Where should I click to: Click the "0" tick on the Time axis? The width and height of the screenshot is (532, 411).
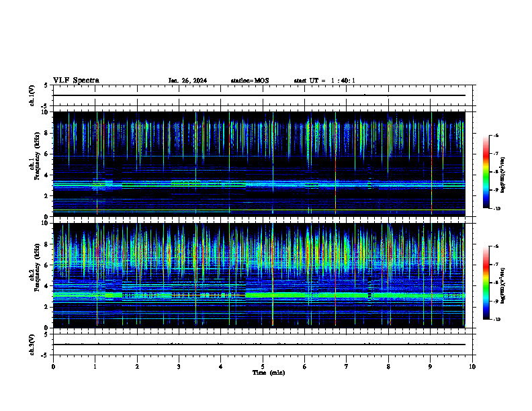coord(53,367)
